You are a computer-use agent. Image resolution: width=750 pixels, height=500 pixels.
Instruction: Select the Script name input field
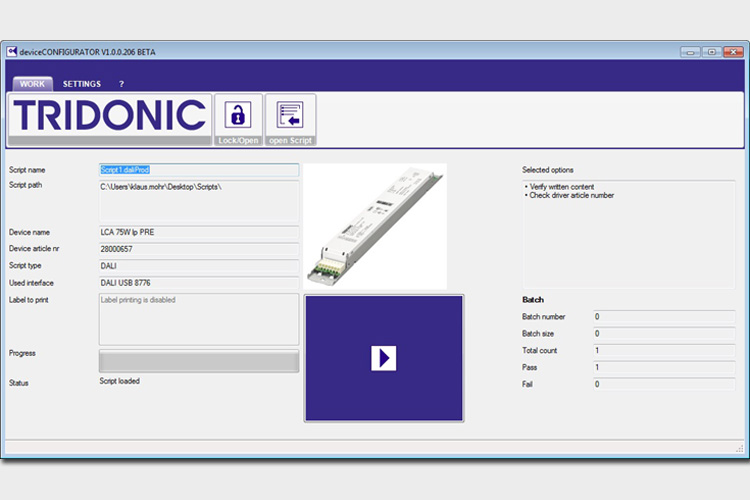[199, 170]
